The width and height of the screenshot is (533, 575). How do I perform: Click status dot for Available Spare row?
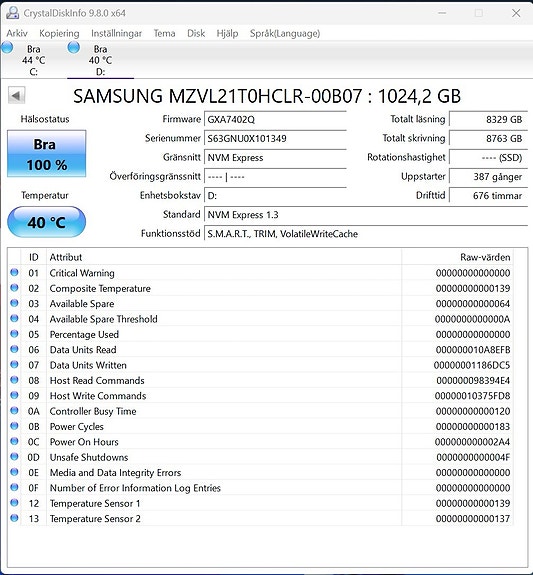coord(14,303)
